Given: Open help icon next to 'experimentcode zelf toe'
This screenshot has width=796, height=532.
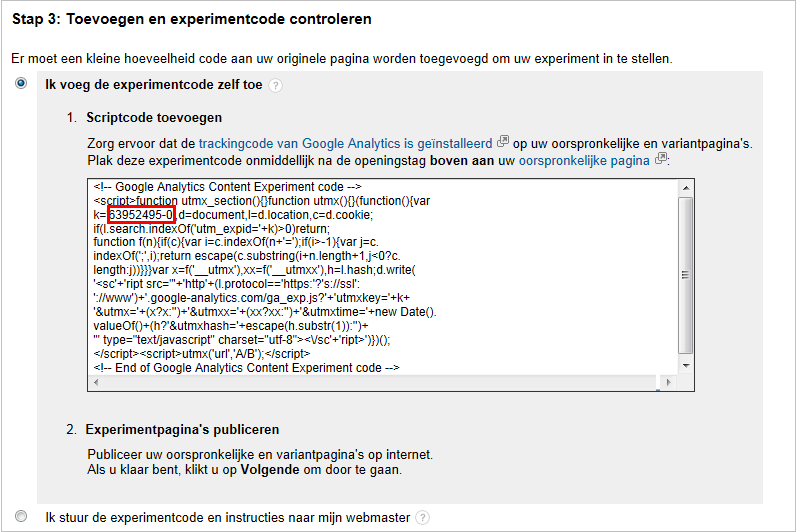Looking at the screenshot, I should click(x=275, y=85).
